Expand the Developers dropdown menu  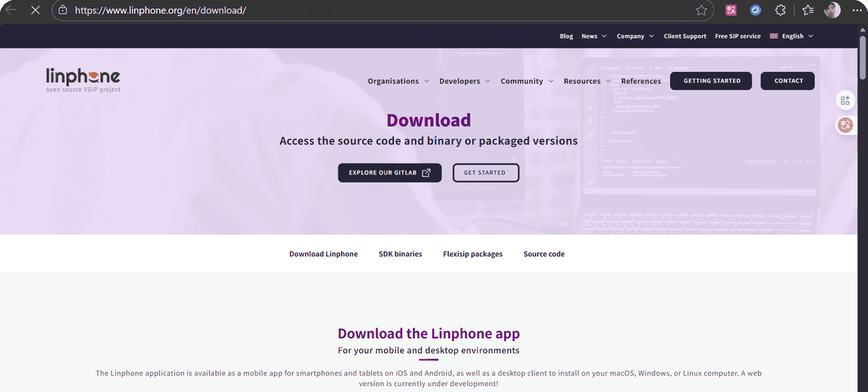(x=464, y=81)
